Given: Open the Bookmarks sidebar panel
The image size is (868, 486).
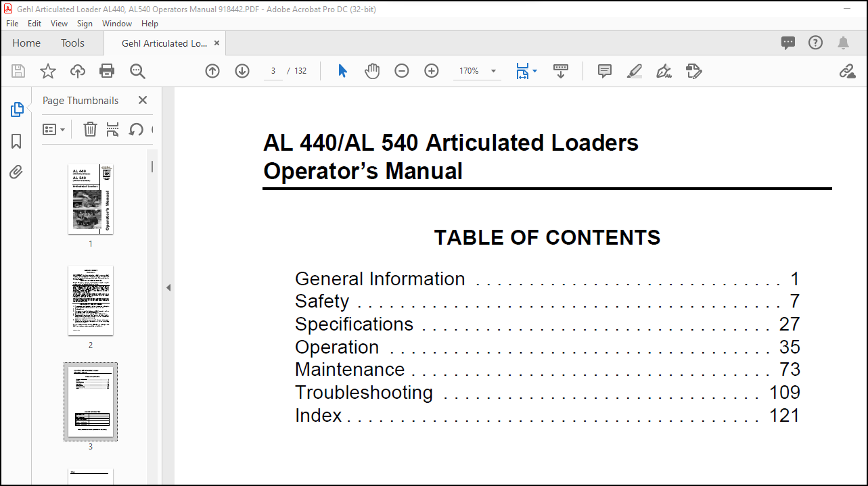Looking at the screenshot, I should [17, 141].
